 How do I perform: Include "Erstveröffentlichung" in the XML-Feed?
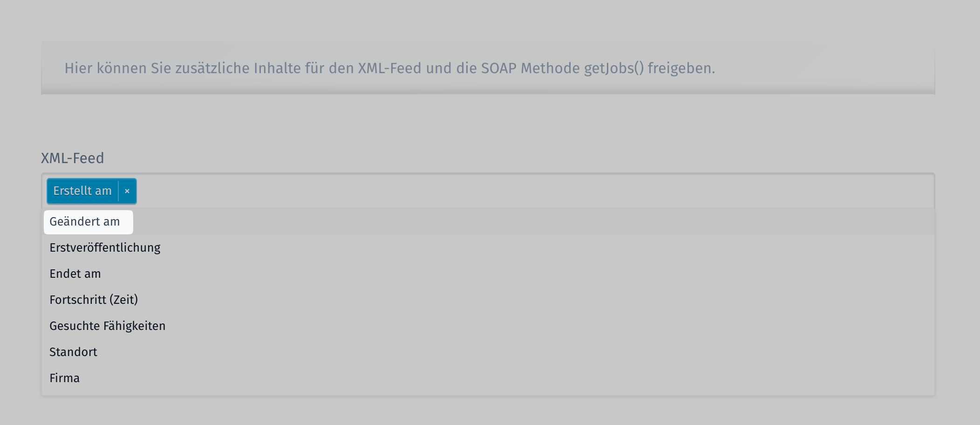105,248
